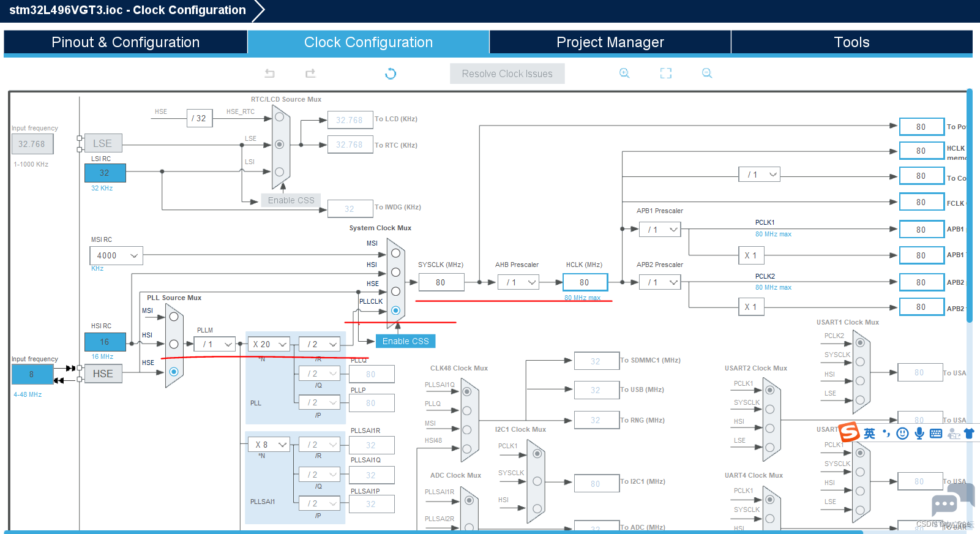
Task: Click the FCLK output value 80
Action: [x=921, y=202]
